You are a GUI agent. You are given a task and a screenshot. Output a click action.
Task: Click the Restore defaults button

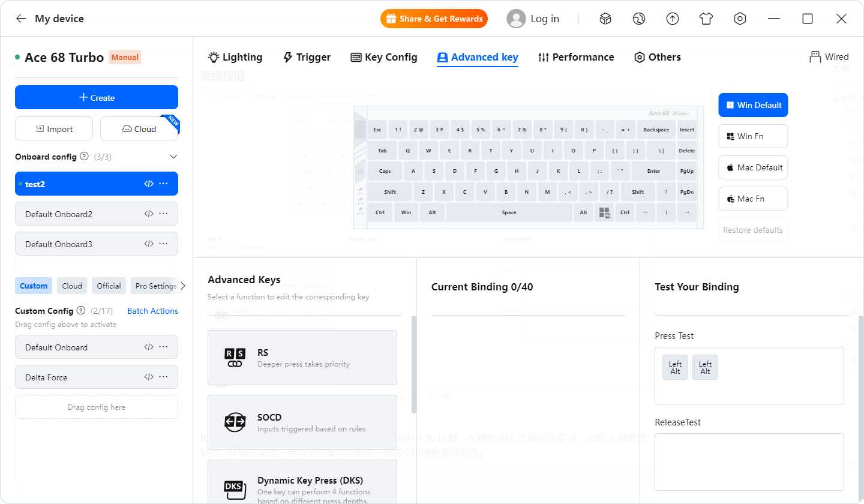[753, 230]
